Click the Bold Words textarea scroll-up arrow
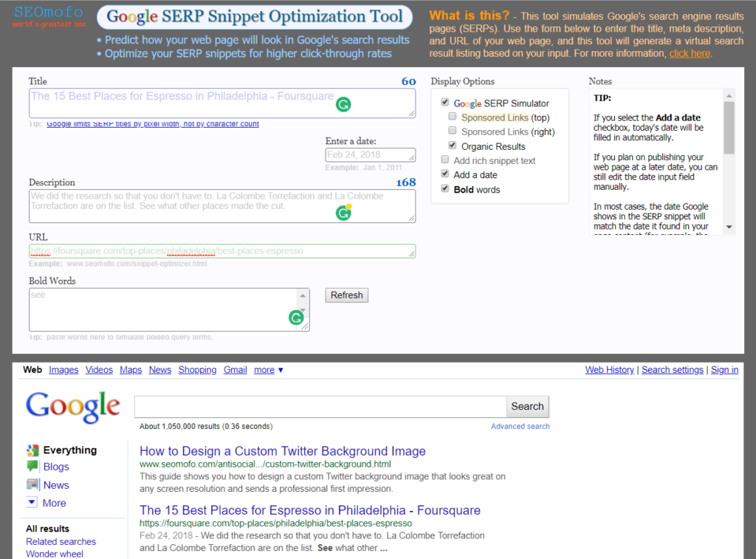Viewport: 756px width, 559px height. click(303, 295)
